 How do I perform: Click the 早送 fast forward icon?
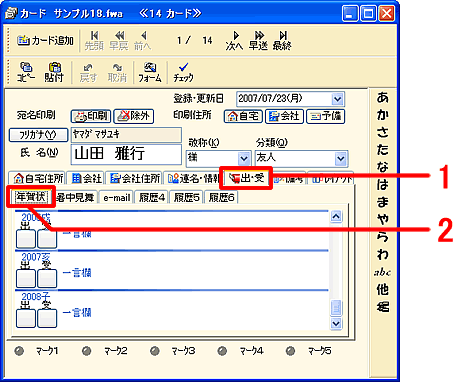coord(258,41)
